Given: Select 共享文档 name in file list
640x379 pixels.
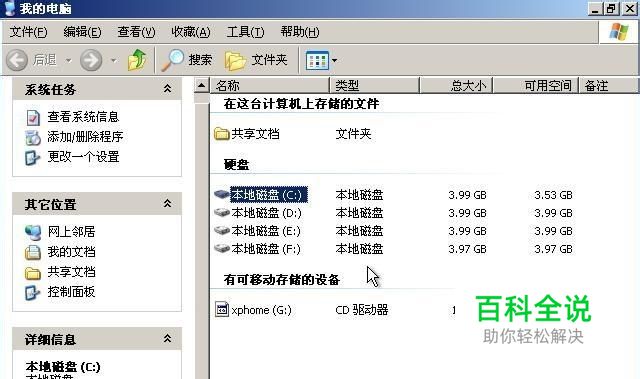Looking at the screenshot, I should [255, 133].
